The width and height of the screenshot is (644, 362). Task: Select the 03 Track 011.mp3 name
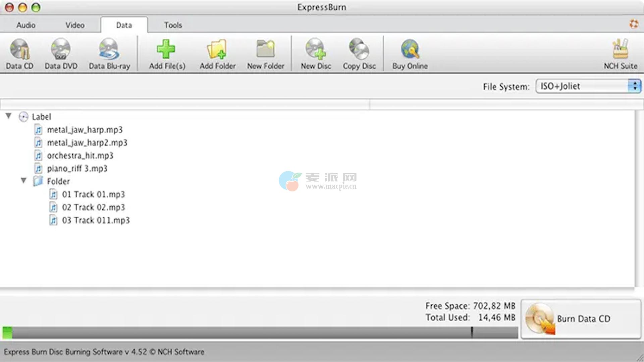pyautogui.click(x=96, y=220)
